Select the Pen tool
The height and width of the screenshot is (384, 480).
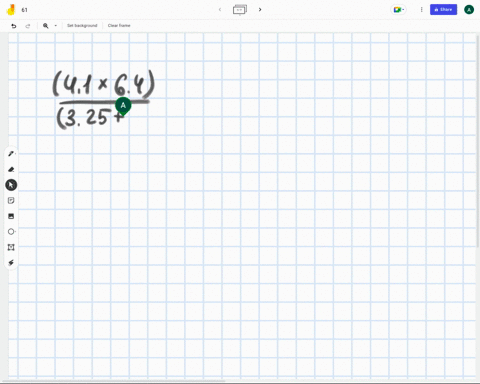click(11, 154)
